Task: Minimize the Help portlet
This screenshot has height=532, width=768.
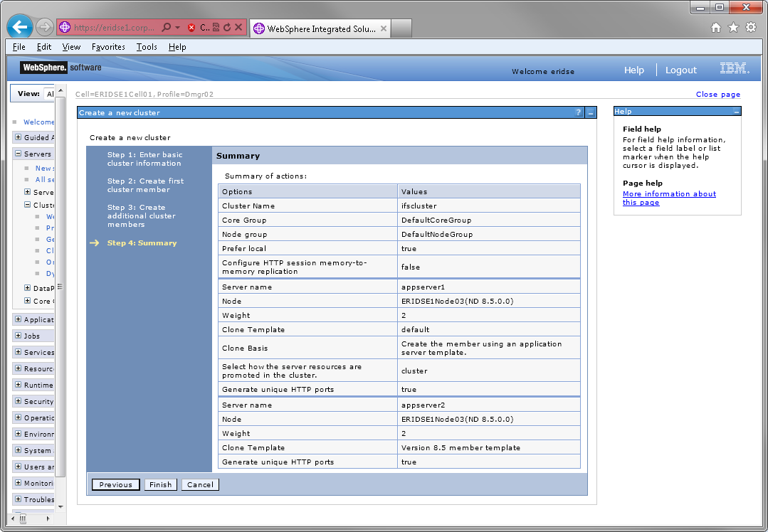Action: click(x=736, y=112)
